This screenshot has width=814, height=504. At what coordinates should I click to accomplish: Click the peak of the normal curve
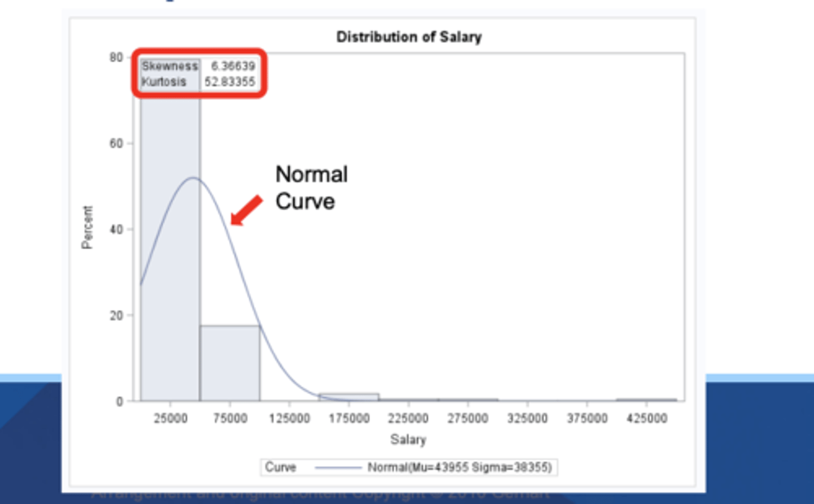[193, 178]
